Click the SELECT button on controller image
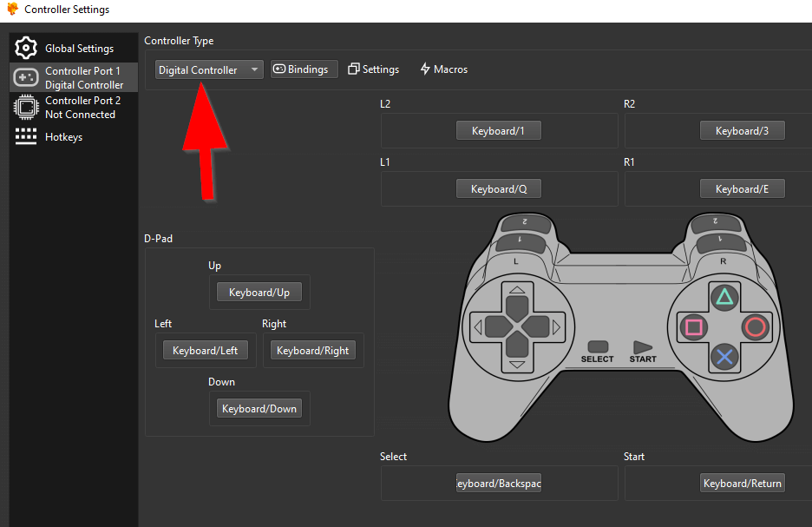 (598, 346)
